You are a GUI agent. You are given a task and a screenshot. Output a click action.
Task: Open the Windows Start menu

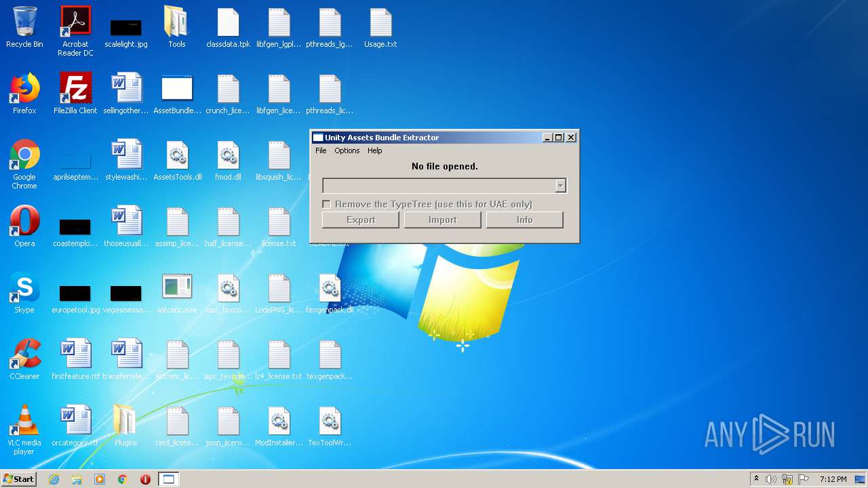click(x=18, y=479)
